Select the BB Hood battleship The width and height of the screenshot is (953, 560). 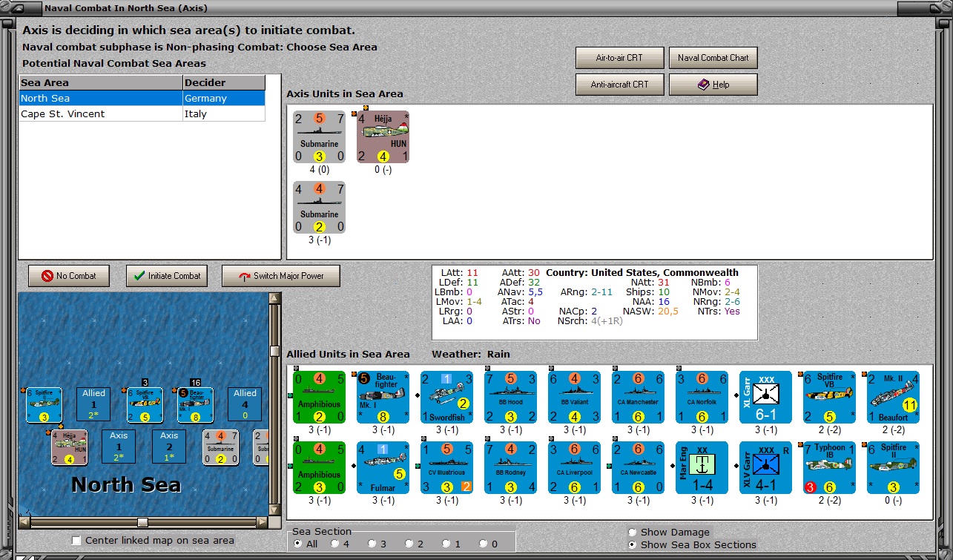click(510, 397)
